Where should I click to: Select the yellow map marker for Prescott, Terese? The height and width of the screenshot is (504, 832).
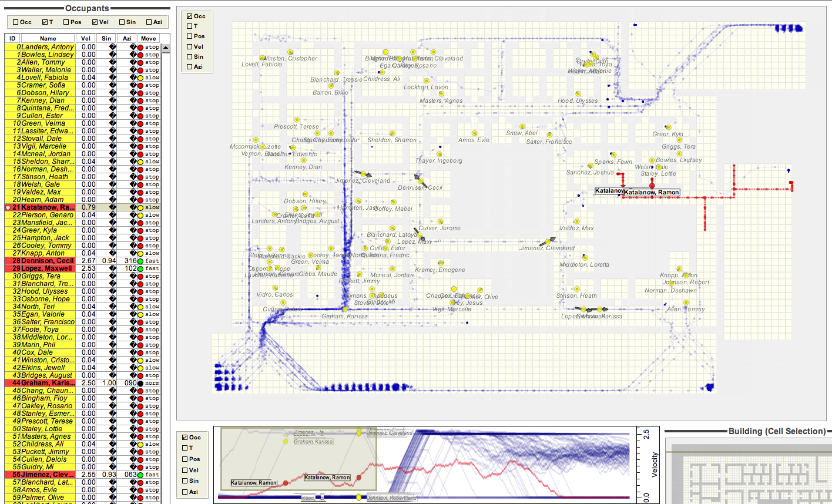point(296,120)
